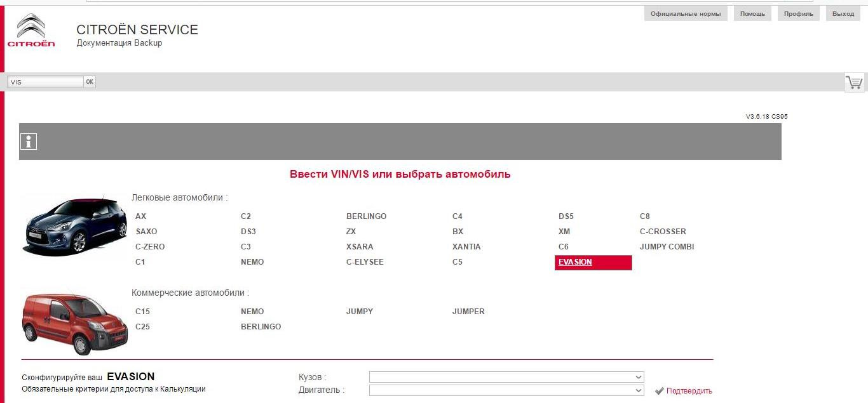Choose the C6 model
This screenshot has width=868, height=403.
tap(564, 247)
